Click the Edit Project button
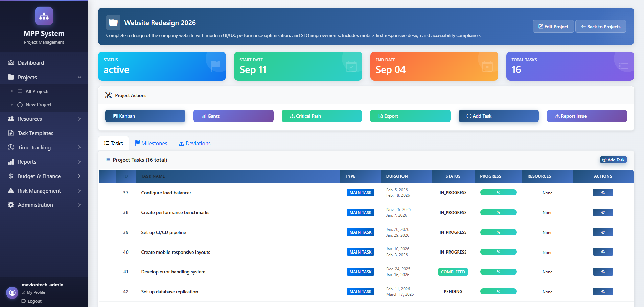 coord(553,26)
